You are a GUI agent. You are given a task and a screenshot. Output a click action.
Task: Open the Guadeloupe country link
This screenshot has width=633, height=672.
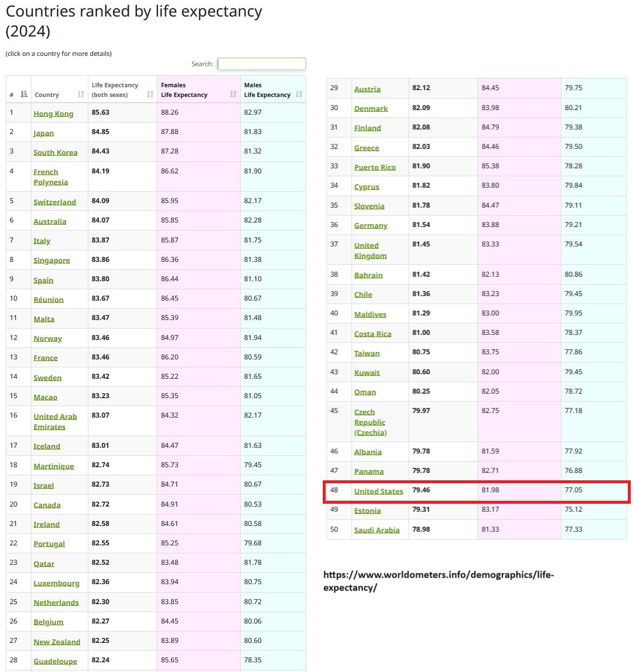(x=55, y=661)
